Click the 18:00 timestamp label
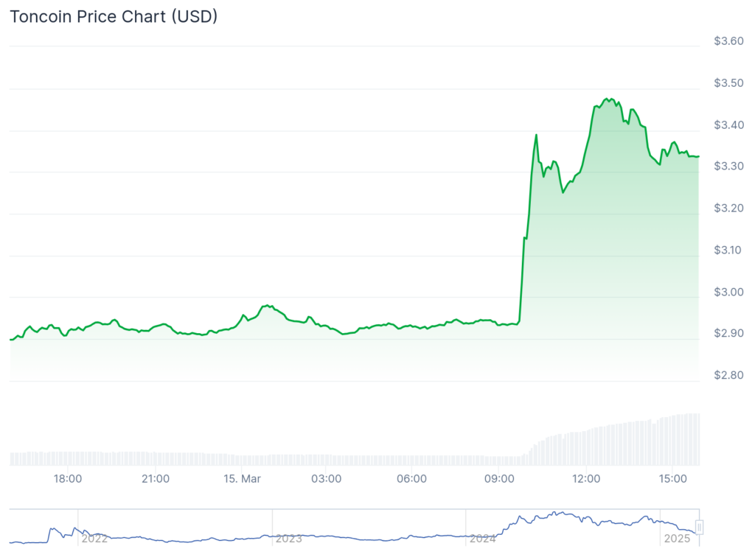This screenshot has height=560, width=755. 69,478
